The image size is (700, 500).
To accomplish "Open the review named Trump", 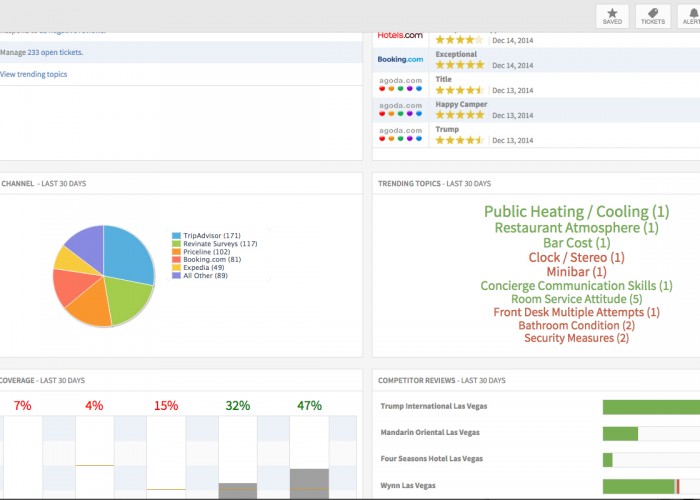I will coord(447,129).
